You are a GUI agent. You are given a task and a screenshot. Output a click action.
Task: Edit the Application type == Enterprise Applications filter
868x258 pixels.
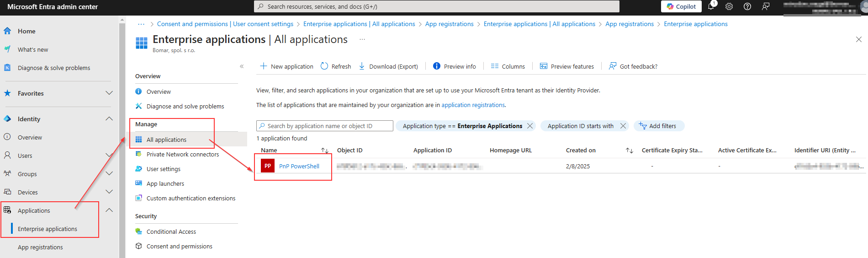pyautogui.click(x=462, y=126)
